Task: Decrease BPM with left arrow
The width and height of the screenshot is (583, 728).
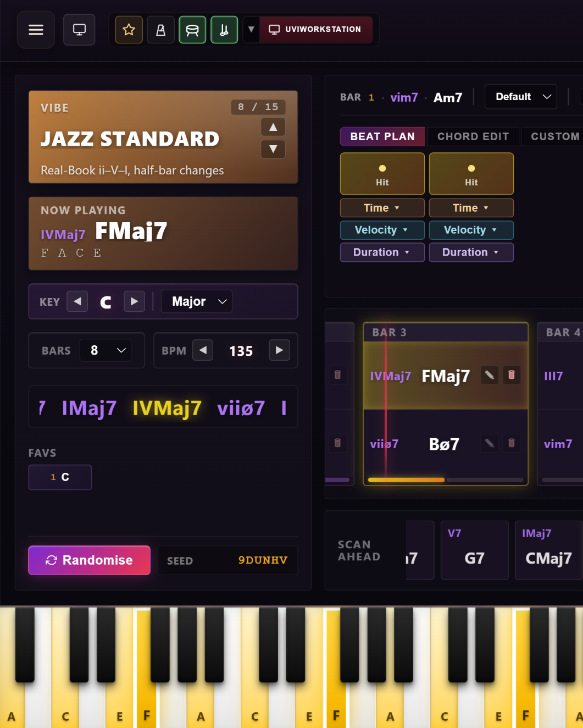Action: click(x=203, y=350)
